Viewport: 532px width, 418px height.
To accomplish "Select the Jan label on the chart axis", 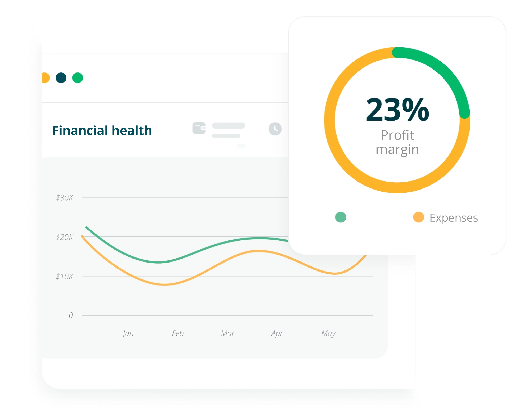I will pyautogui.click(x=128, y=333).
